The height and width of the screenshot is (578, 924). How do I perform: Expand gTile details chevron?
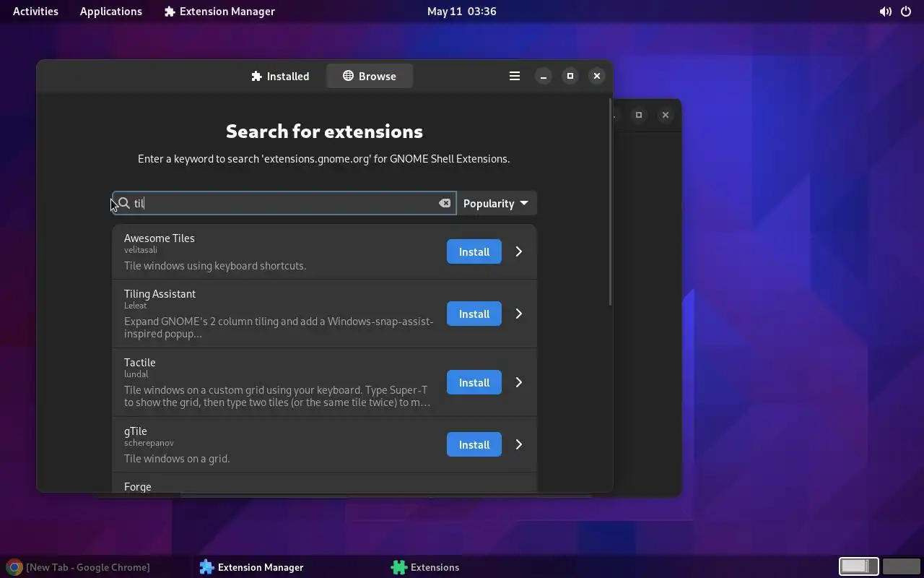coord(518,444)
